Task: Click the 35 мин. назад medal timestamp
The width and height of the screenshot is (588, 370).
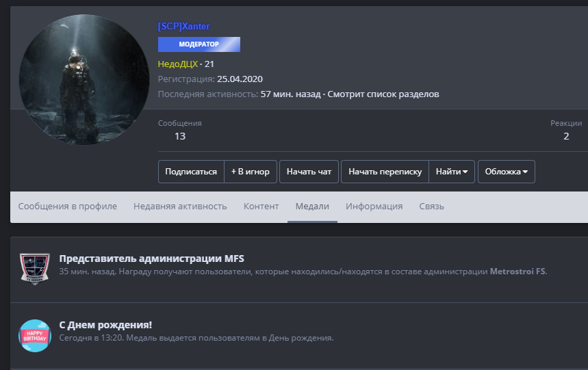Action: [88, 272]
